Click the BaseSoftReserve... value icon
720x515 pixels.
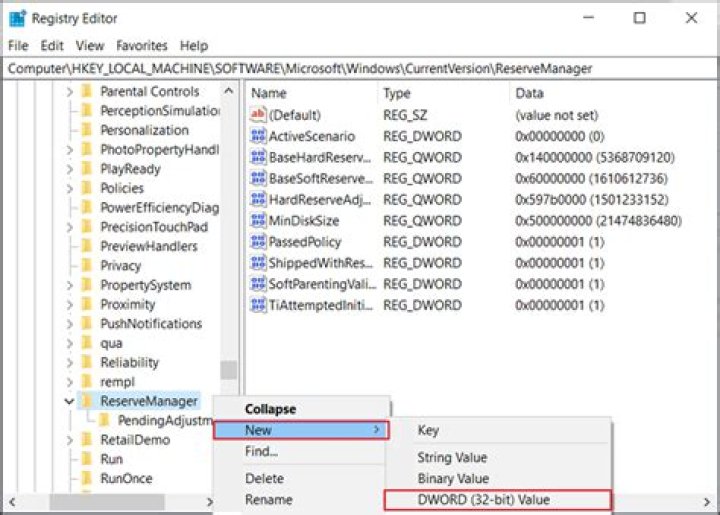pos(258,178)
